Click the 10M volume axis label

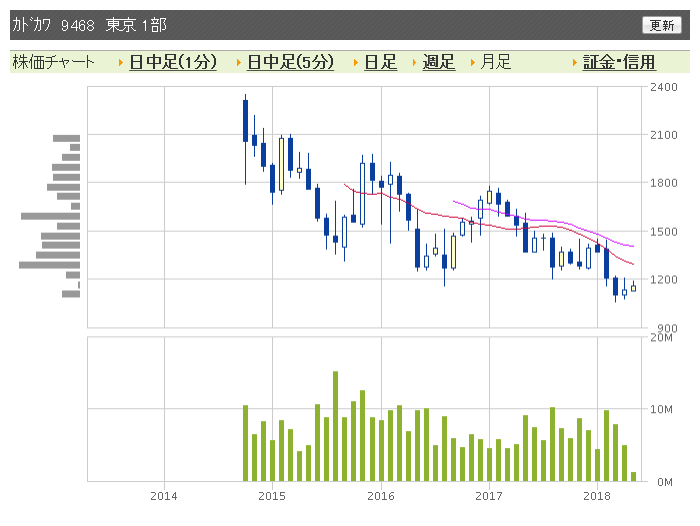[x=661, y=409]
